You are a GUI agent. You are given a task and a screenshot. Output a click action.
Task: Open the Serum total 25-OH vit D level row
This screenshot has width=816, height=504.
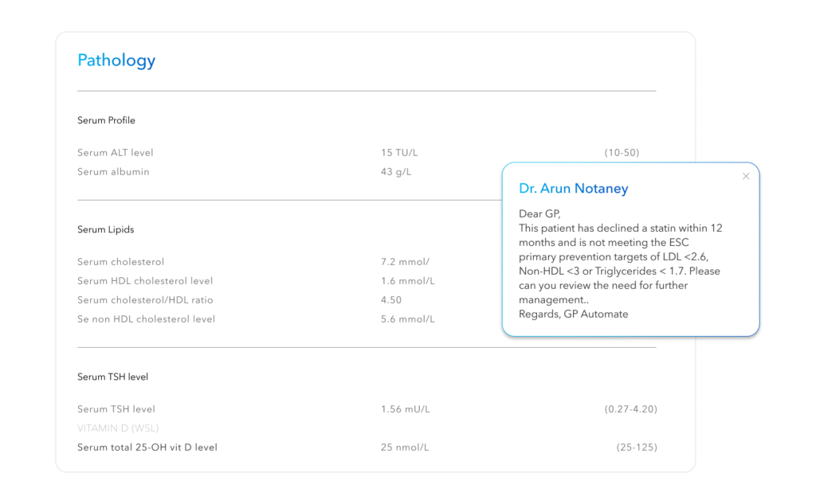147,447
